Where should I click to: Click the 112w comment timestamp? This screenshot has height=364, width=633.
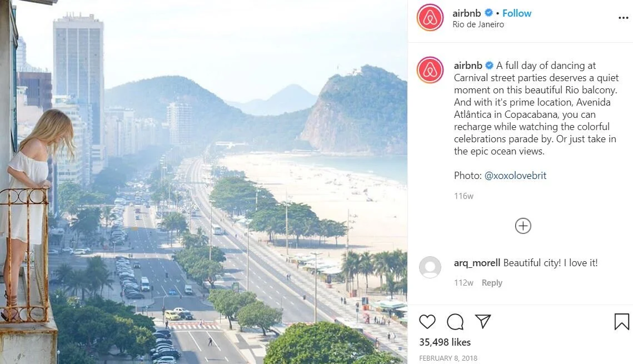[x=463, y=283]
